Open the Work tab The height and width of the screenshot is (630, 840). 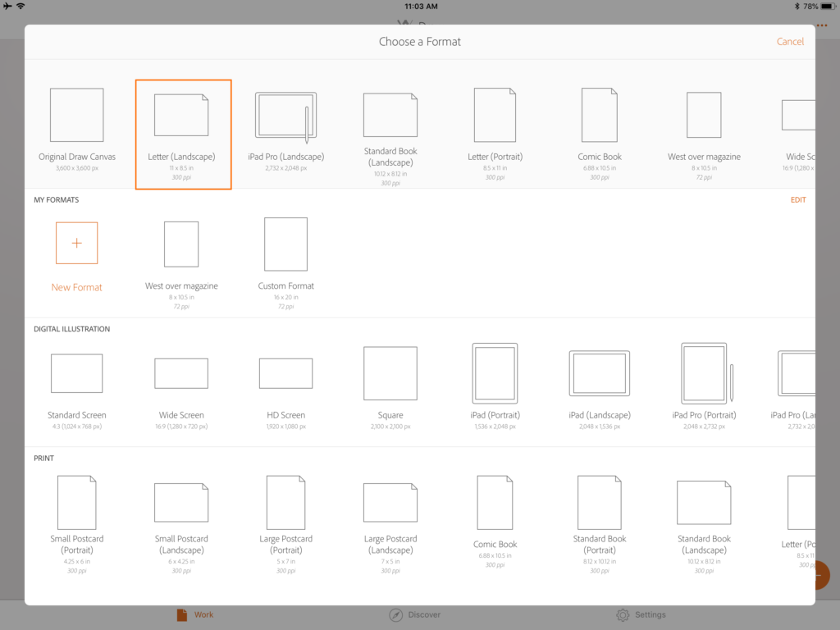195,614
